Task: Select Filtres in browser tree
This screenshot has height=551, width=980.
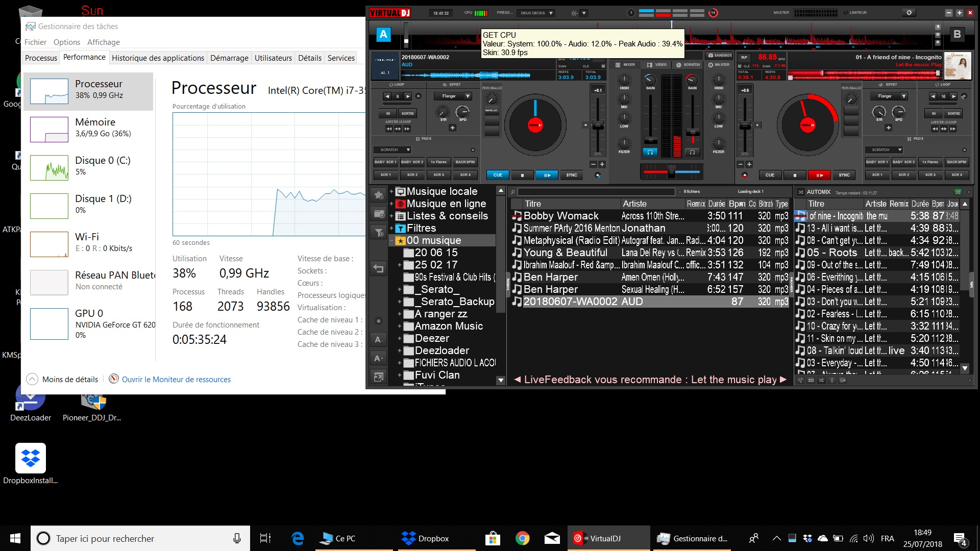Action: (421, 228)
